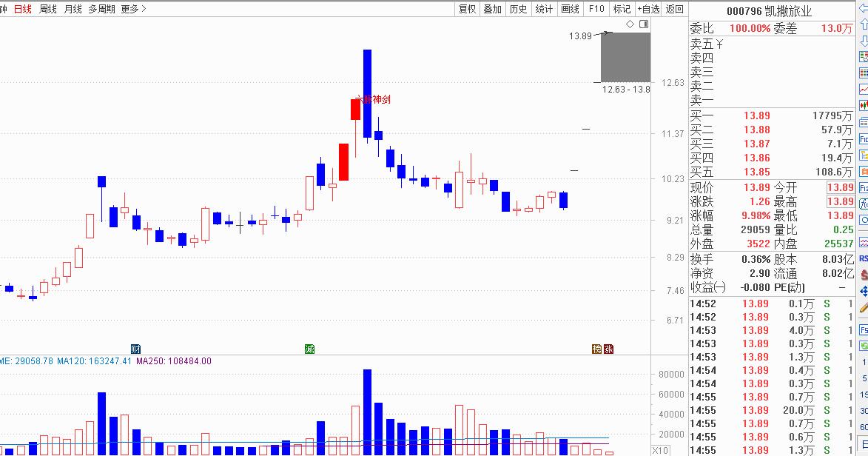Click the 六脉神剑 signal label
This screenshot has width=868, height=456.
pos(373,99)
